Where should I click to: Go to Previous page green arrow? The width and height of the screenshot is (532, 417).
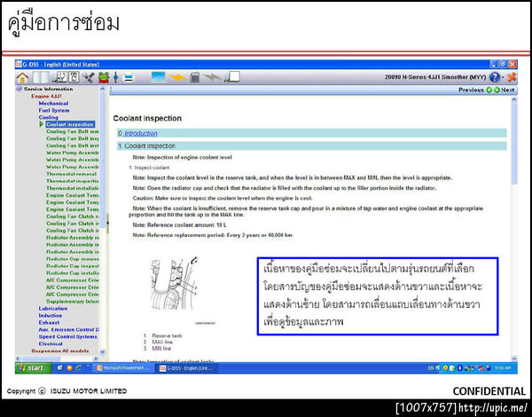coord(489,90)
